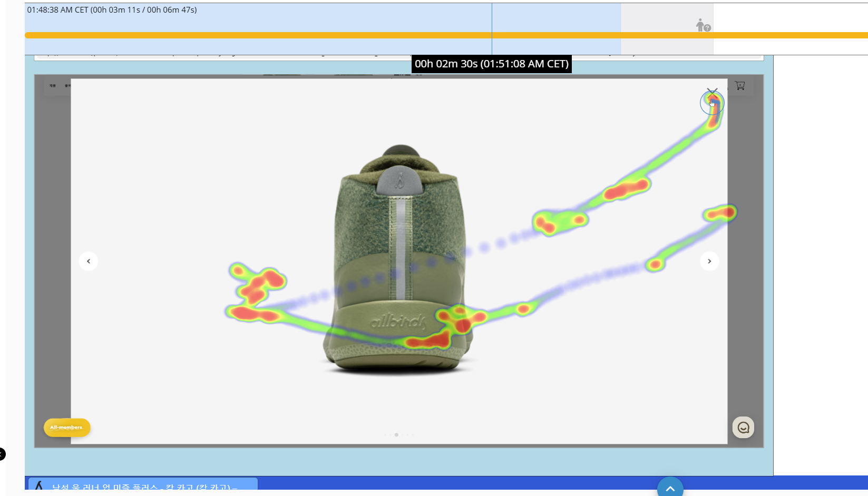The image size is (868, 496).
Task: Show the previous shoe image
Action: [x=89, y=261]
